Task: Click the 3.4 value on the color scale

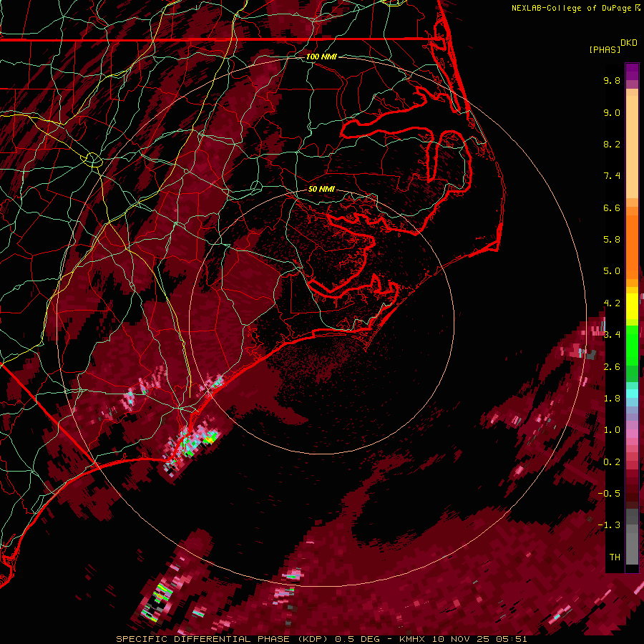Action: 612,335
